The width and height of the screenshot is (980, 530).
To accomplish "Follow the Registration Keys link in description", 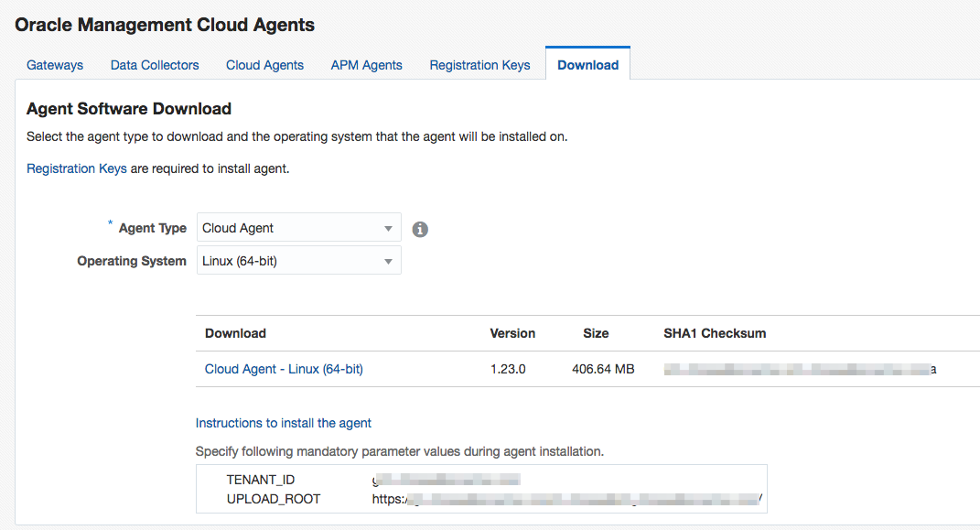I will [77, 168].
